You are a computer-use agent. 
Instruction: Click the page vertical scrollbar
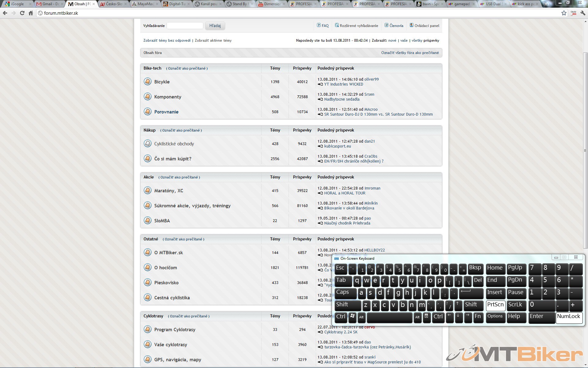[585, 150]
